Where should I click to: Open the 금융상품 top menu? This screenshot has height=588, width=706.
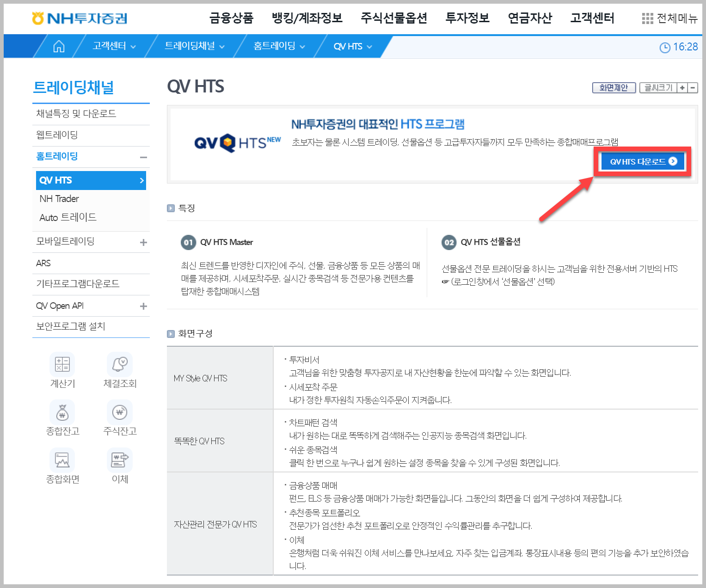[x=231, y=18]
